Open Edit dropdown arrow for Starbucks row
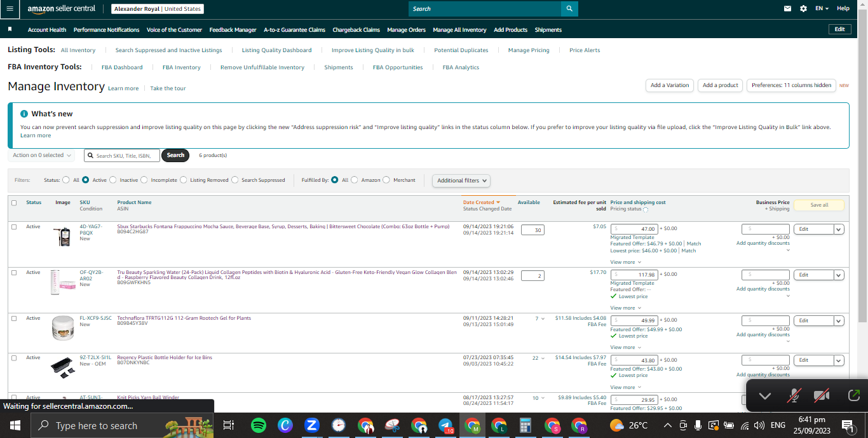 click(838, 229)
